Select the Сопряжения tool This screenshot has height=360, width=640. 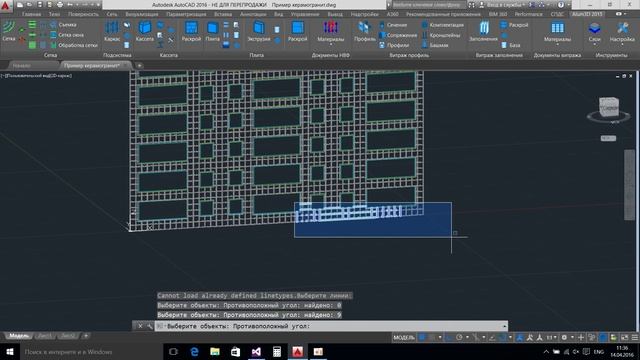pyautogui.click(x=398, y=35)
